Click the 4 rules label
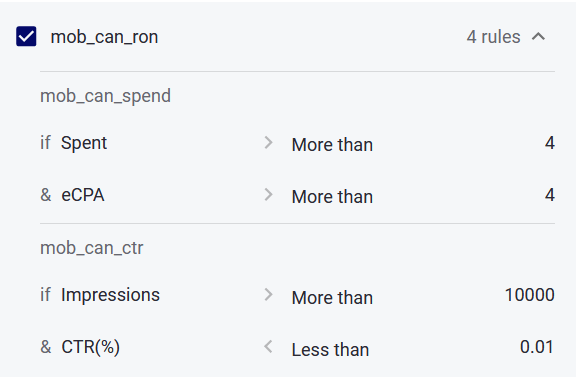 (493, 37)
